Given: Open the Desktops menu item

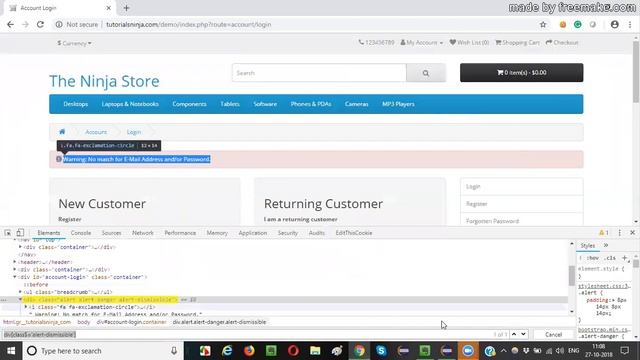Looking at the screenshot, I should 76,104.
